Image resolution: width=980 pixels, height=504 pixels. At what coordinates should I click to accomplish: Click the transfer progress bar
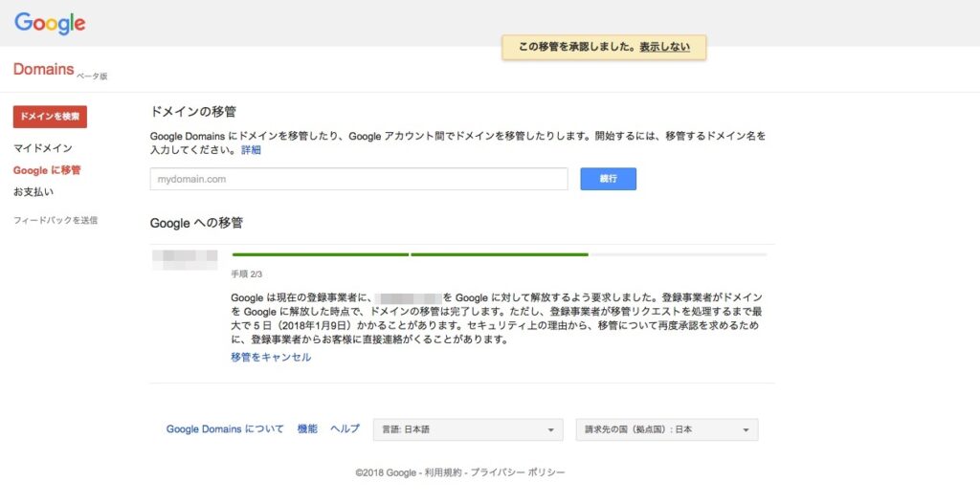tap(499, 254)
